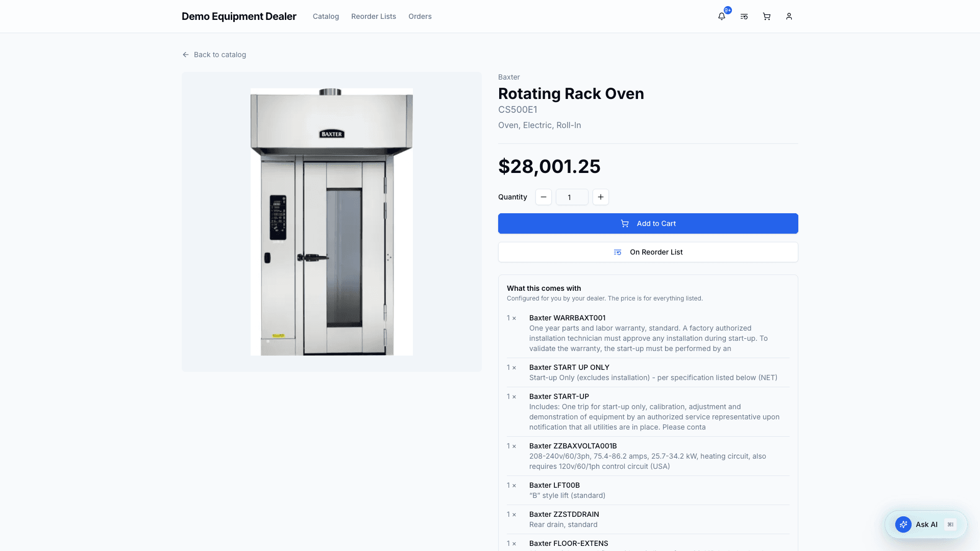The width and height of the screenshot is (980, 551).
Task: Select the Baxter ZZBAXVOLTA001B item text
Action: 573,446
